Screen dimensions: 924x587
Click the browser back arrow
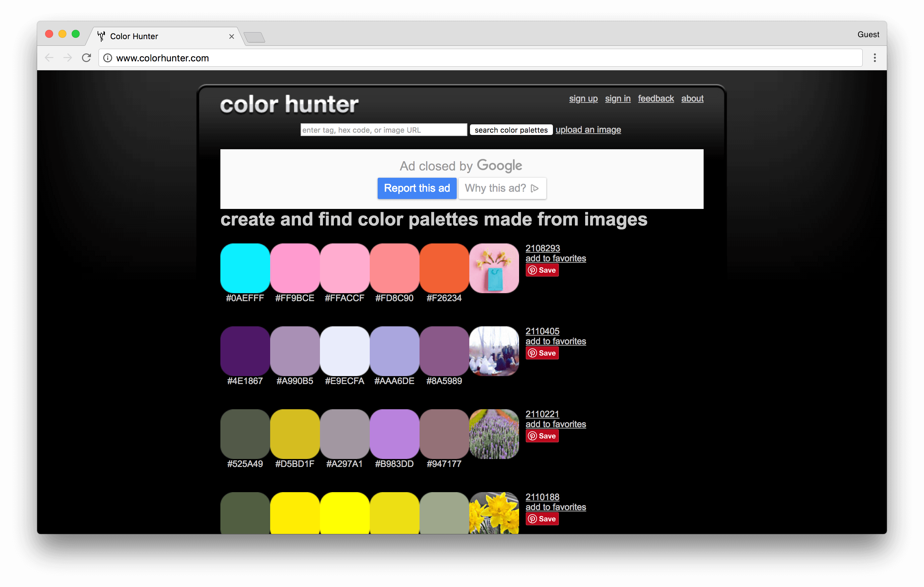[49, 58]
